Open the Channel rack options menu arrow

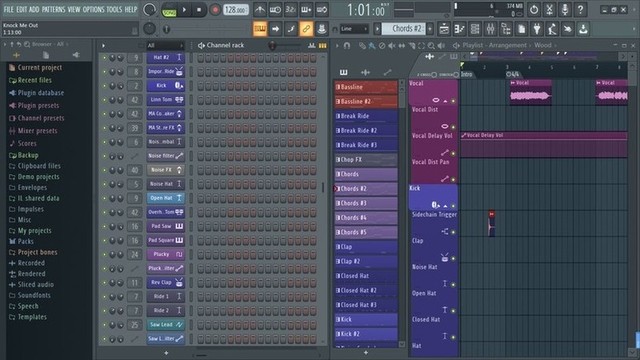[x=103, y=46]
